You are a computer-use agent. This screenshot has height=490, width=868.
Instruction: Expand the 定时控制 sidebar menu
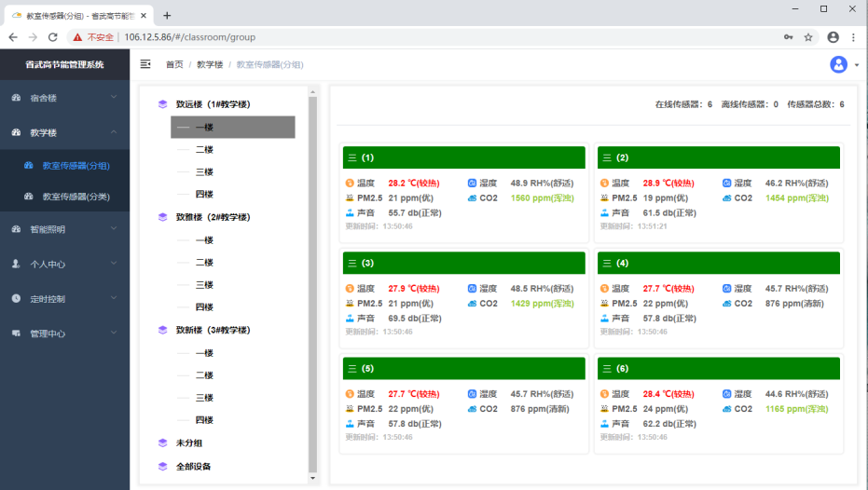(x=64, y=299)
